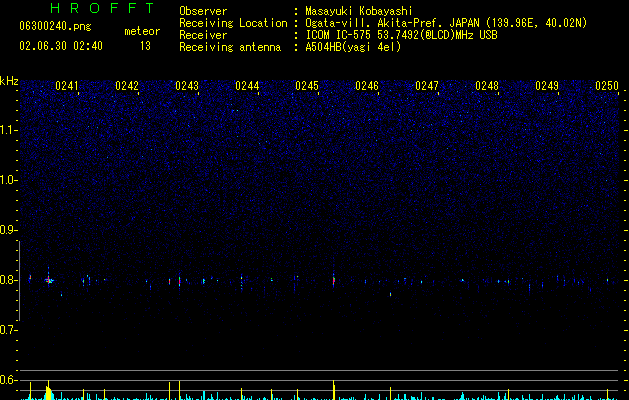Click the 0.6 kHz axis label
This screenshot has width=629, height=400.
(x=8, y=380)
